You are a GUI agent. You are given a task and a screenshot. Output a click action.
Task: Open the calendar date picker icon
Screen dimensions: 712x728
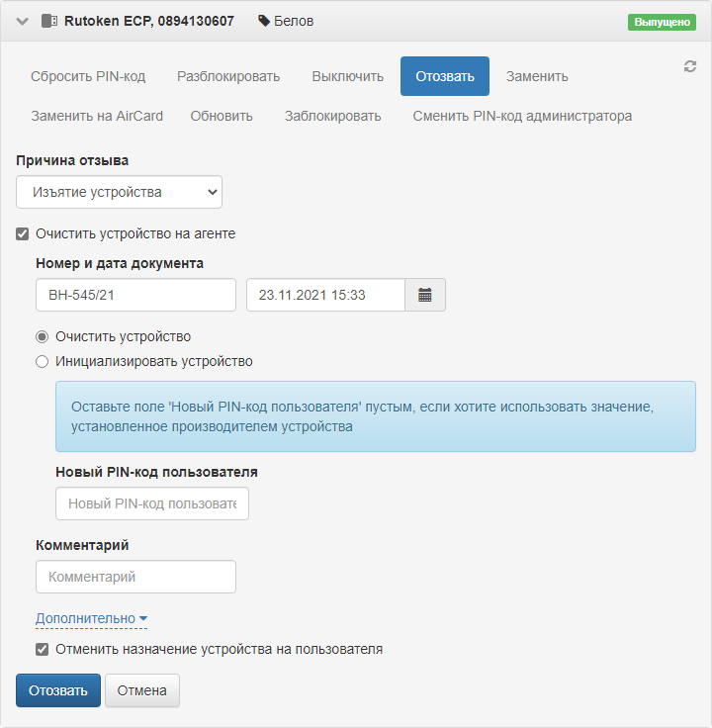[425, 295]
